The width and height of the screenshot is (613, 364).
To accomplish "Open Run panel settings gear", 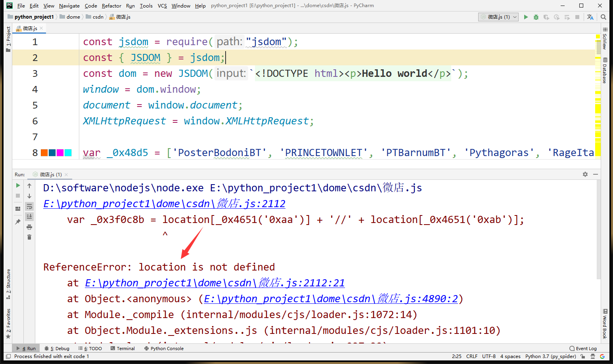I will point(585,174).
